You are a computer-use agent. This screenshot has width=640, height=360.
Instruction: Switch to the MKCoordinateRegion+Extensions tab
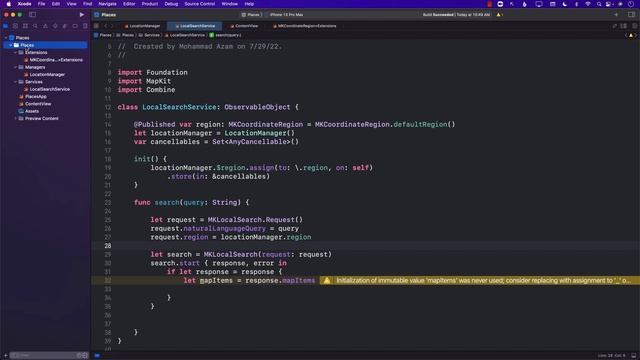[304, 26]
